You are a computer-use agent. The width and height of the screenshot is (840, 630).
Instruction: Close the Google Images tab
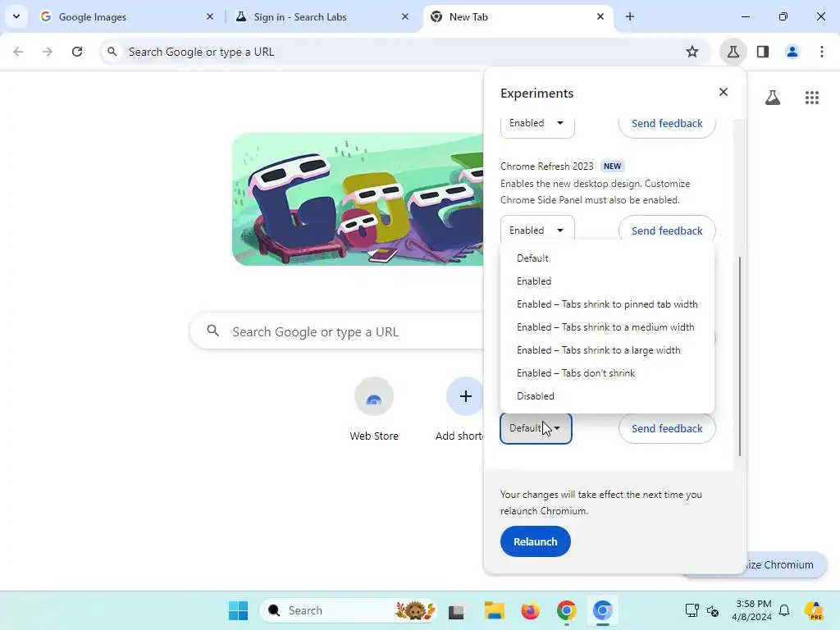(210, 16)
